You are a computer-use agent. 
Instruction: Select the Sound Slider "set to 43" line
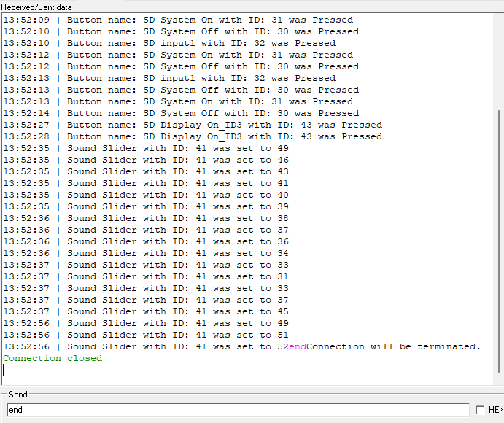coord(146,171)
